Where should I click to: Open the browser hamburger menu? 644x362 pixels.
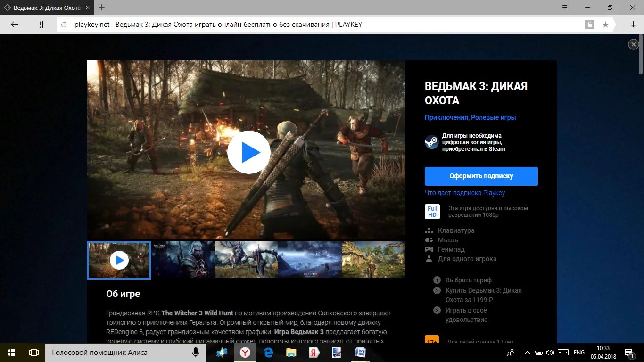click(565, 8)
